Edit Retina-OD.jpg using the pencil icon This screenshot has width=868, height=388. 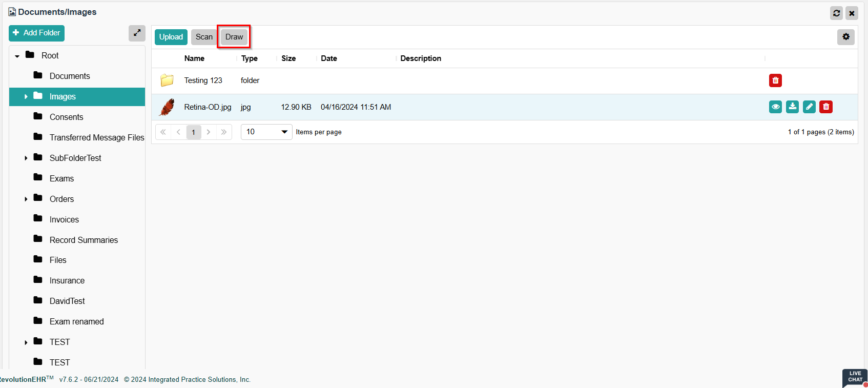[x=809, y=107]
